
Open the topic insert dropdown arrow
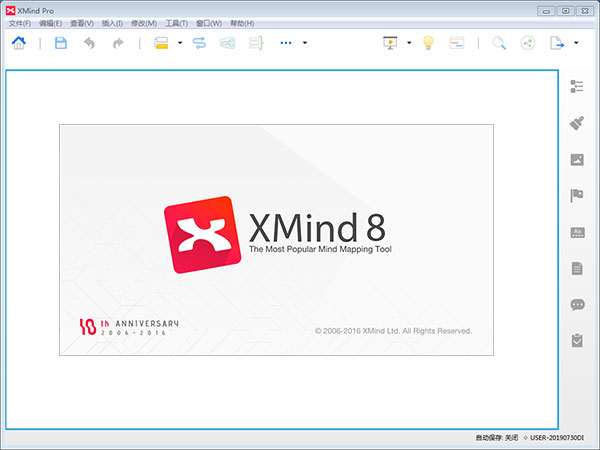[180, 43]
